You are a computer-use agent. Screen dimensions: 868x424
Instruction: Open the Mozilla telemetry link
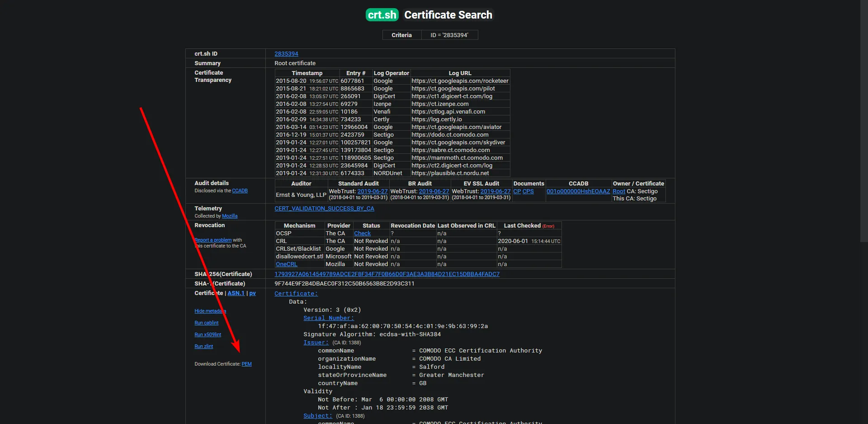(x=230, y=216)
